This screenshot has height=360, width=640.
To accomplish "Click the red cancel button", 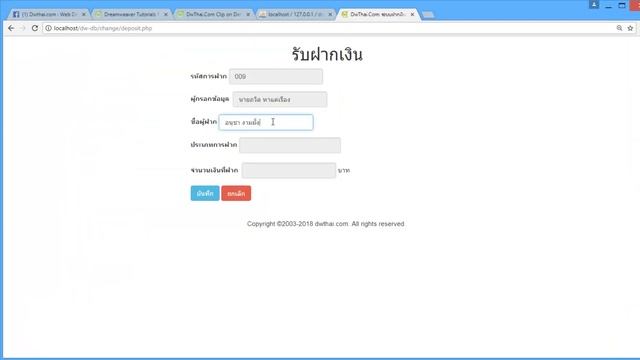I will (x=236, y=193).
